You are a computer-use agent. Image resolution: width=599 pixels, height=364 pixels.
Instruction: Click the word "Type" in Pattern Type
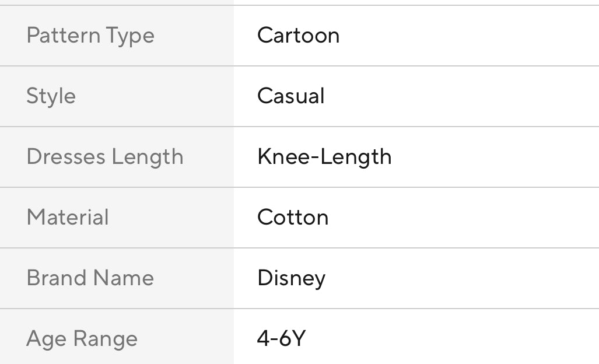click(130, 36)
